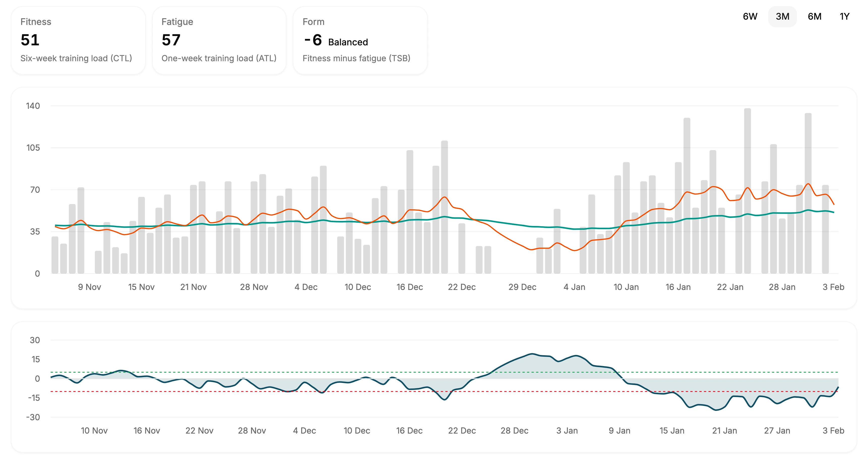Click the 4 Jan x-axis label

(574, 287)
